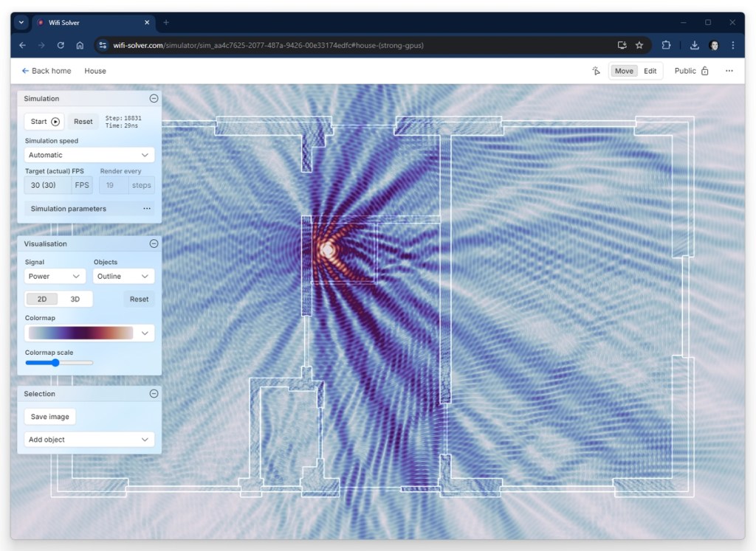The width and height of the screenshot is (756, 551).
Task: Click the browser extensions puzzle icon
Action: (666, 45)
